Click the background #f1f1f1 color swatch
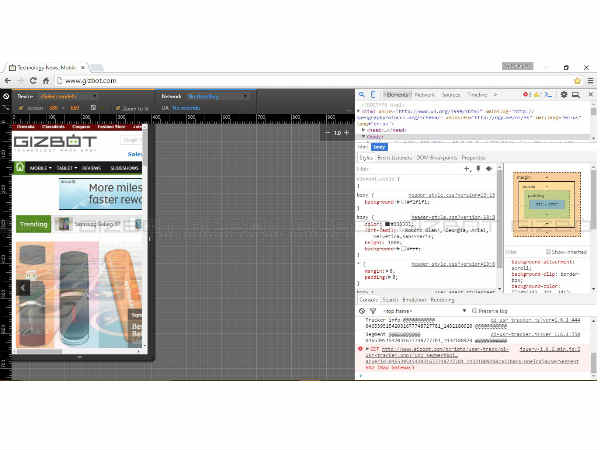Screen dimensions: 600x450 (400, 202)
